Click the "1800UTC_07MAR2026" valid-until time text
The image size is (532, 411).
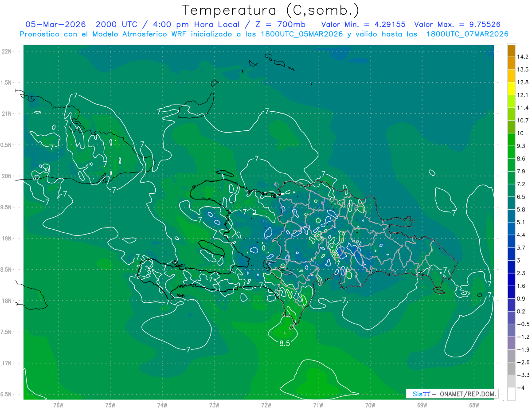pyautogui.click(x=467, y=34)
